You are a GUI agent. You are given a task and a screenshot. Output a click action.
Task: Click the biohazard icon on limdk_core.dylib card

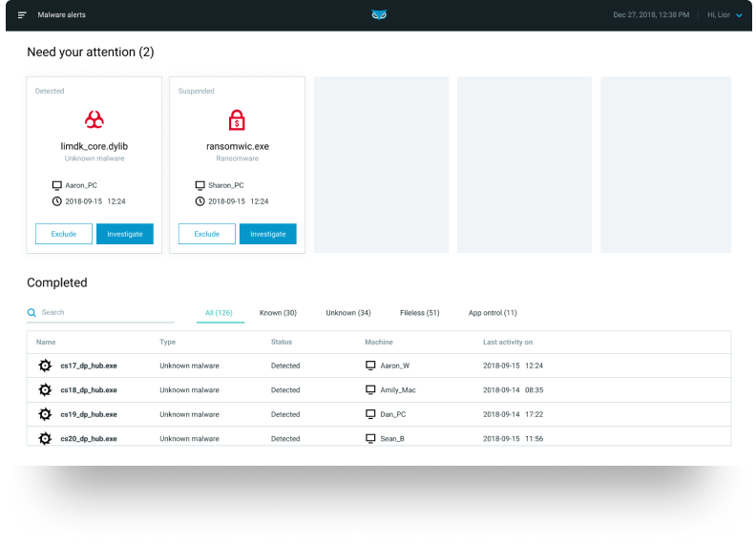click(94, 119)
